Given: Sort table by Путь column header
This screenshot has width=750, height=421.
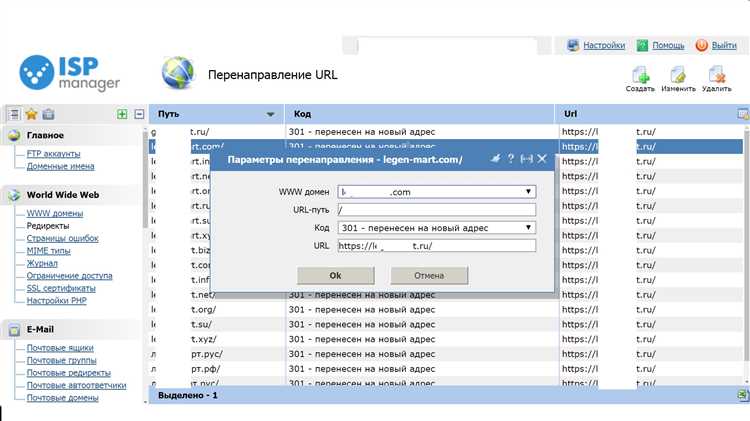Looking at the screenshot, I should coord(217,114).
